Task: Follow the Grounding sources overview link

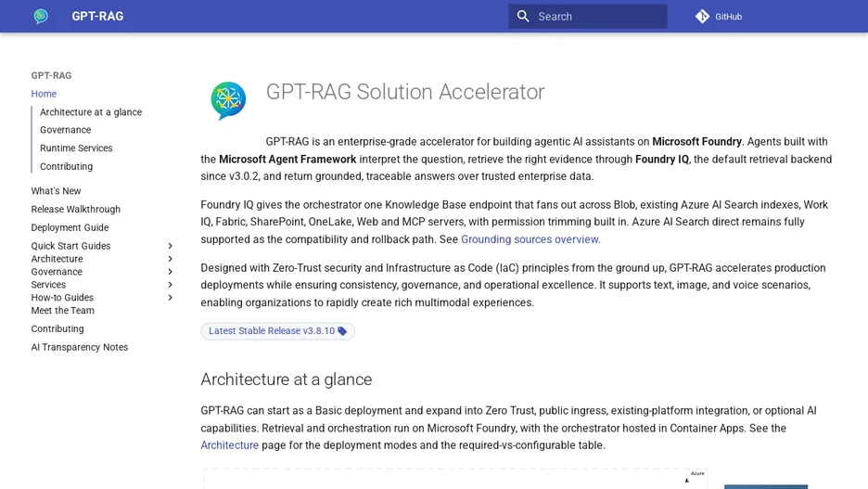Action: (530, 239)
